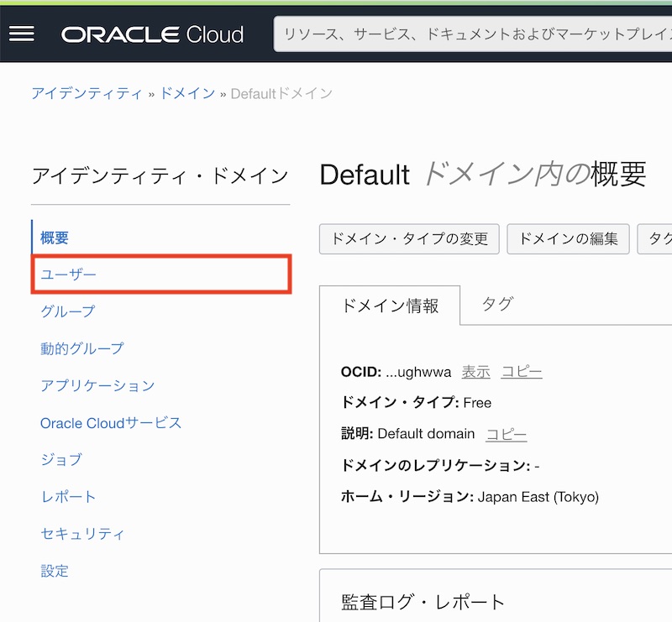Copy the OCID with コピー link
This screenshot has width=672, height=622.
(x=522, y=372)
